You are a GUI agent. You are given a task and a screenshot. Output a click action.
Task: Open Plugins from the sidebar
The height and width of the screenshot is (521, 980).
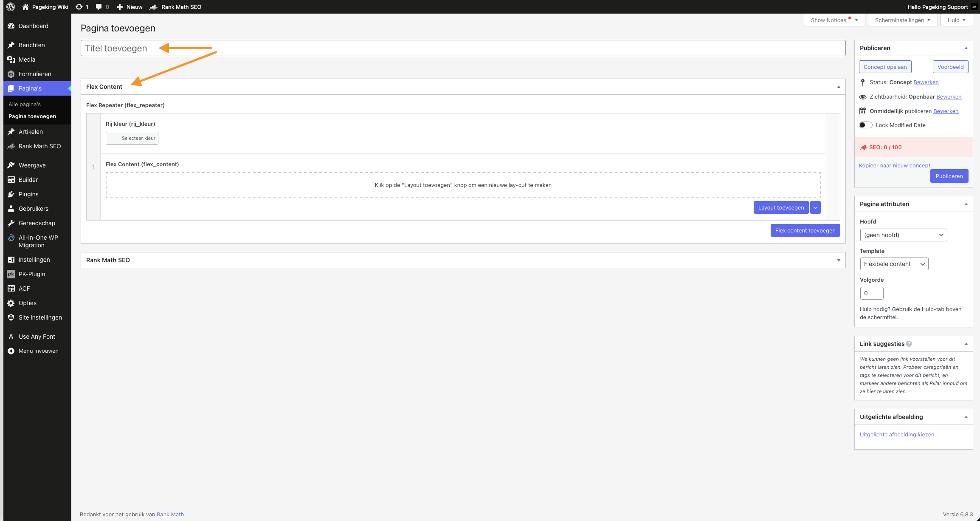click(28, 194)
